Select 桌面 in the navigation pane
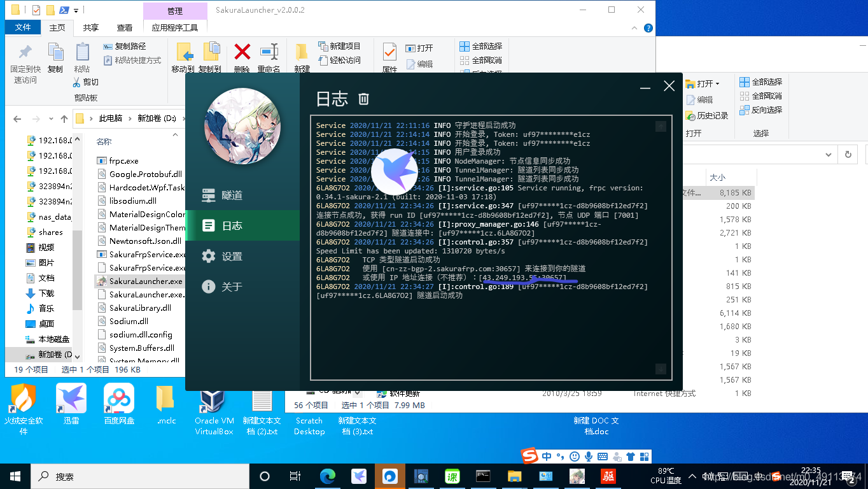 pos(46,323)
